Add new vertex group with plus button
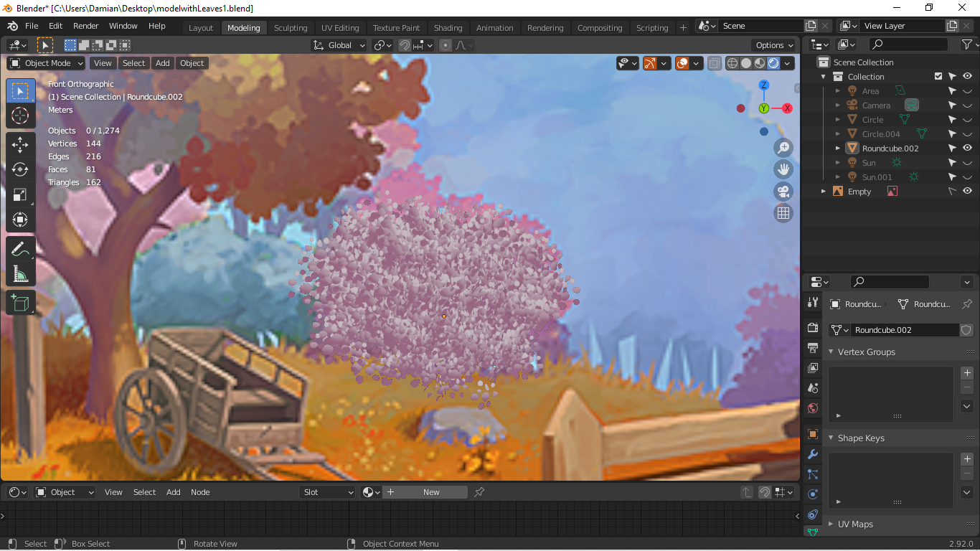Image resolution: width=980 pixels, height=551 pixels. pyautogui.click(x=967, y=373)
